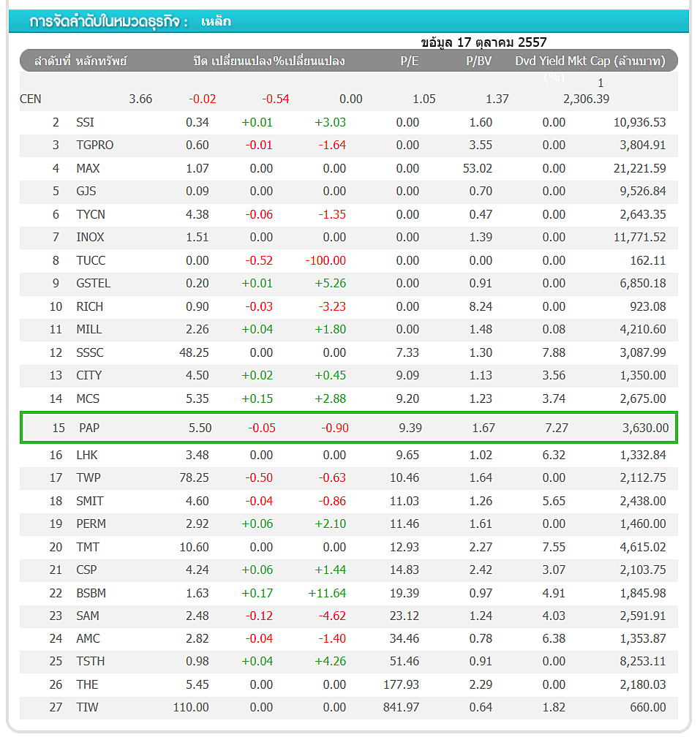Open the THE stock link
The image size is (700, 737).
[x=86, y=684]
